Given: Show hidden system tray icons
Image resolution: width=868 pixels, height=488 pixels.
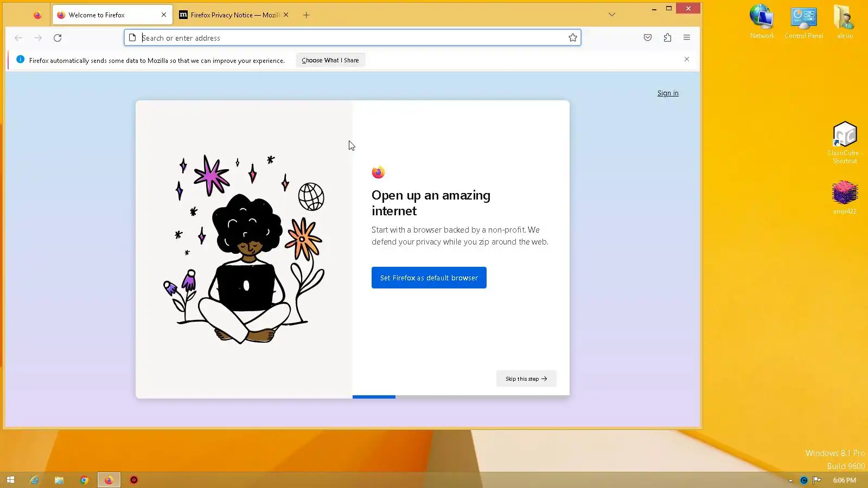Looking at the screenshot, I should tap(790, 480).
